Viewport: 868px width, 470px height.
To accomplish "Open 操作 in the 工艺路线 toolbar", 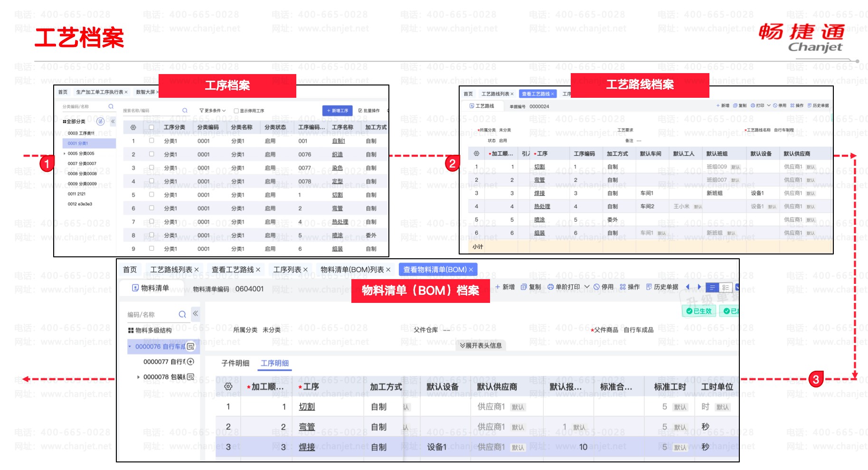I will [797, 105].
